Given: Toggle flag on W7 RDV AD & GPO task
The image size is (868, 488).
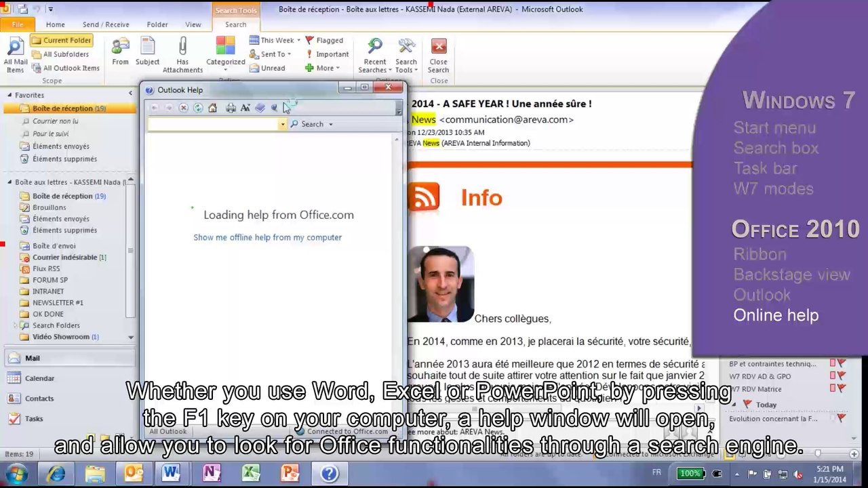Looking at the screenshot, I should pos(841,376).
